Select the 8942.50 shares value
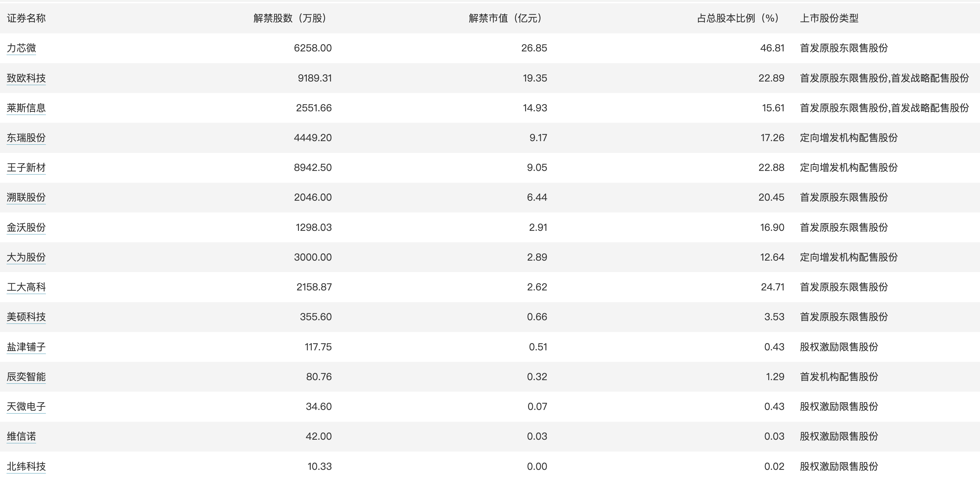The image size is (980, 480). 313,168
